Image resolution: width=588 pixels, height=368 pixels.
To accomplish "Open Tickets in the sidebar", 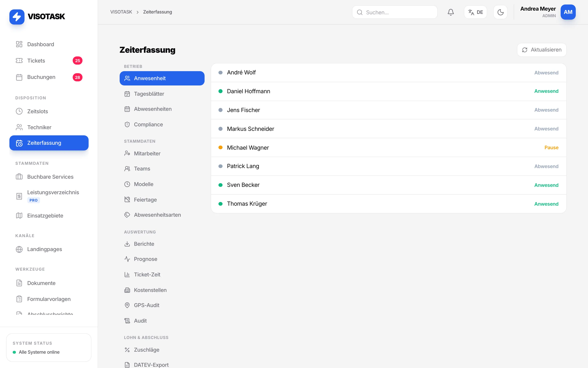I will [49, 61].
